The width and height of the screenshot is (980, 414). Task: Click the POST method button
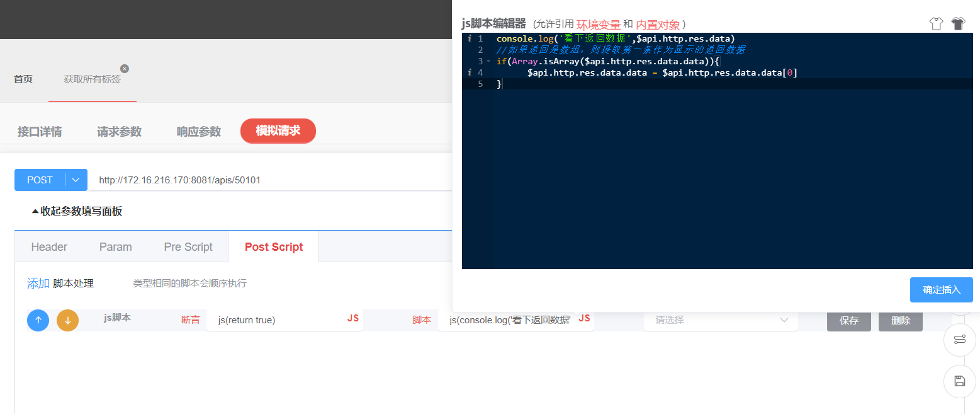point(40,180)
